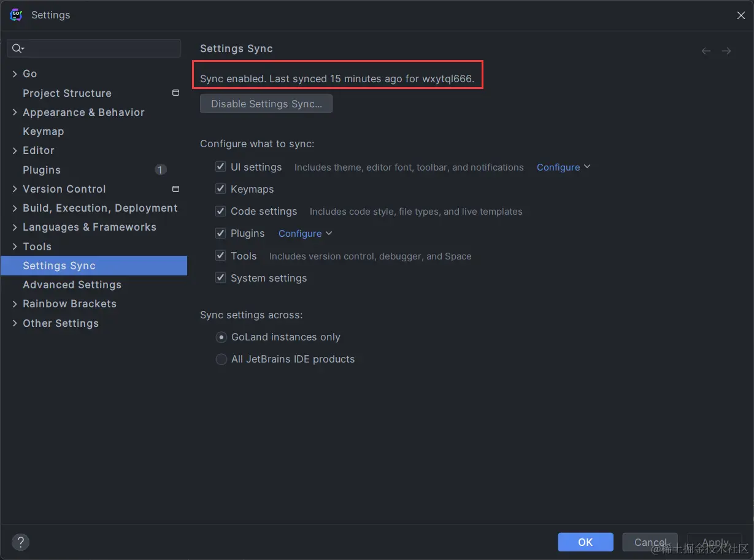Click the Apply button

715,542
